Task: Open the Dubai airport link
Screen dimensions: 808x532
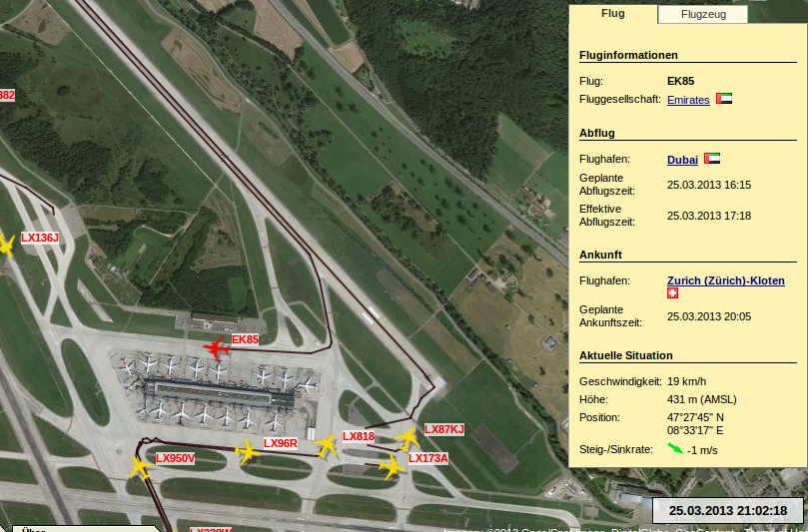Action: (x=682, y=160)
